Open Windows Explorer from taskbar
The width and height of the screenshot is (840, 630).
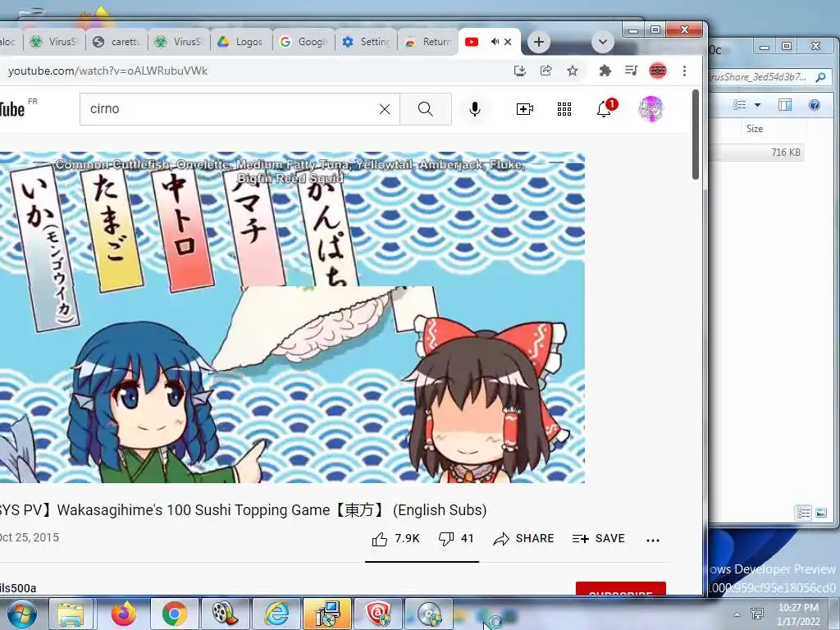72,614
